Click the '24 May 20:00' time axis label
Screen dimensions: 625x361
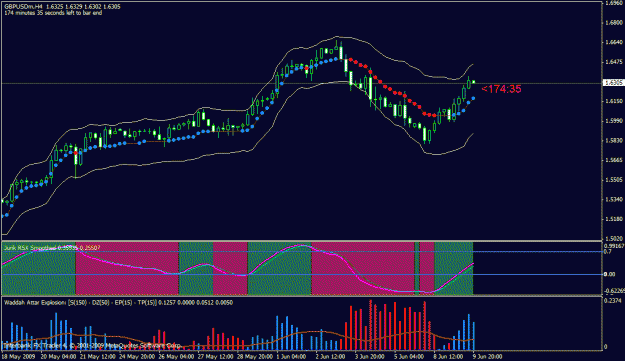[x=138, y=356]
